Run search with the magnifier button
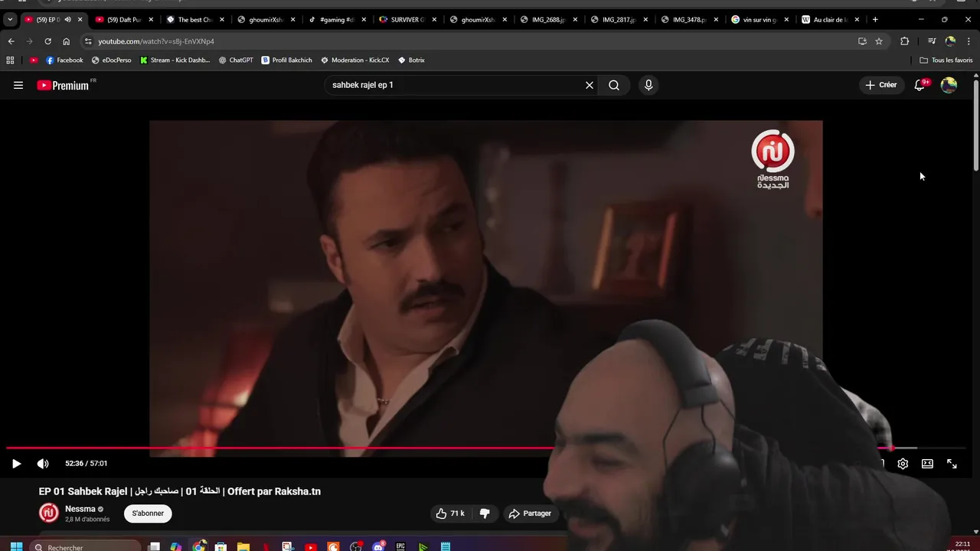 tap(614, 85)
